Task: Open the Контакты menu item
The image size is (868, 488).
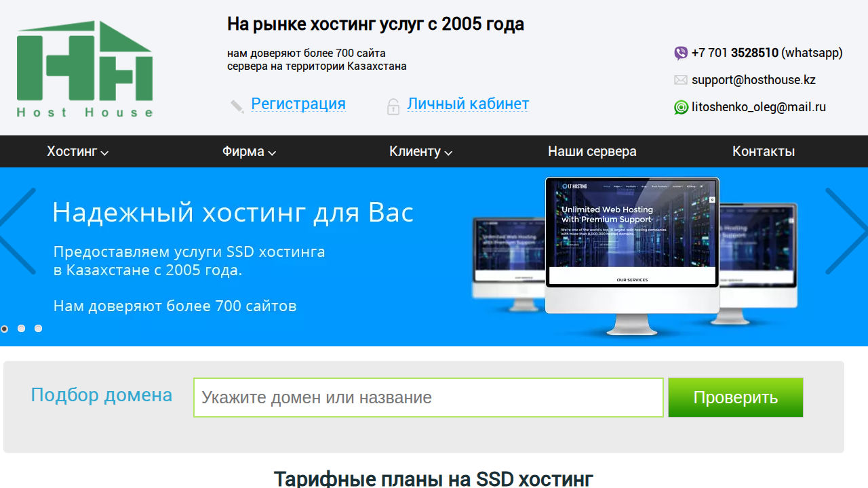Action: (x=764, y=151)
